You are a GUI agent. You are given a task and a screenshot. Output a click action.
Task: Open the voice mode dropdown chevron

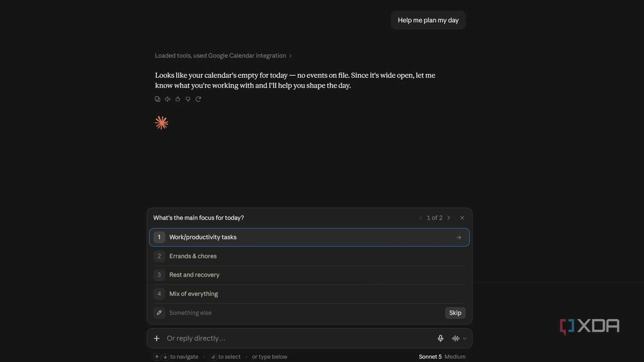pyautogui.click(x=464, y=339)
